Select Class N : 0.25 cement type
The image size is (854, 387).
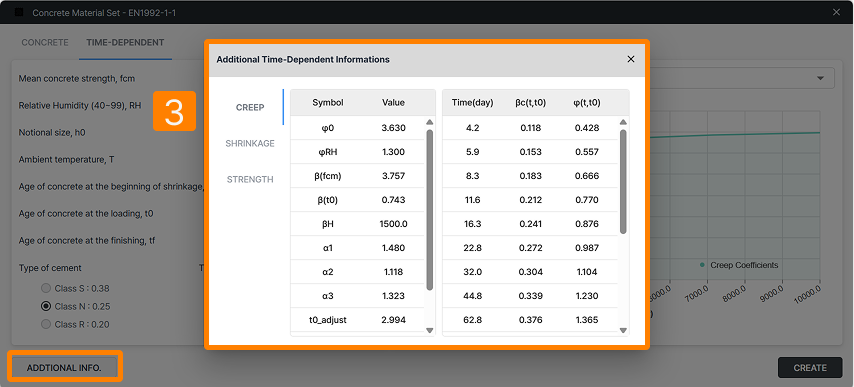(46, 306)
